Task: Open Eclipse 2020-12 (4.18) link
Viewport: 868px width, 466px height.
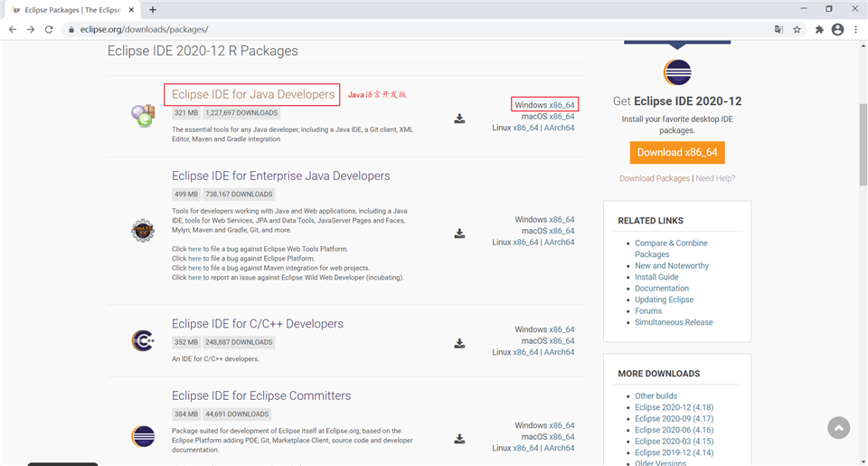Action: click(675, 407)
